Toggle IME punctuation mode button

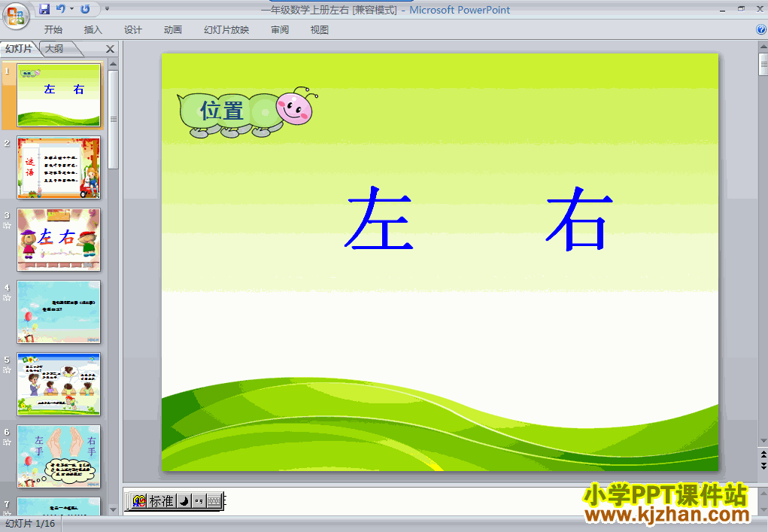click(199, 501)
